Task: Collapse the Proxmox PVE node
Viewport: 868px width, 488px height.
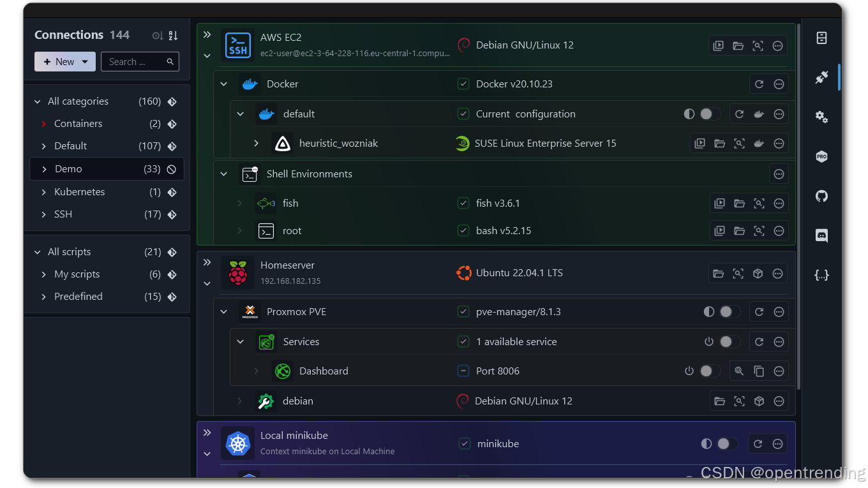Action: click(x=223, y=312)
